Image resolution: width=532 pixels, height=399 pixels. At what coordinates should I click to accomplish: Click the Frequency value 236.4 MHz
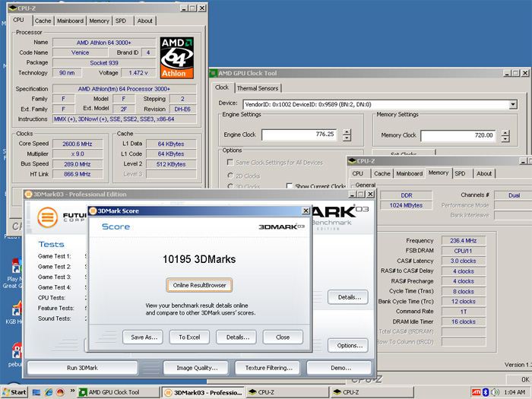tap(464, 241)
